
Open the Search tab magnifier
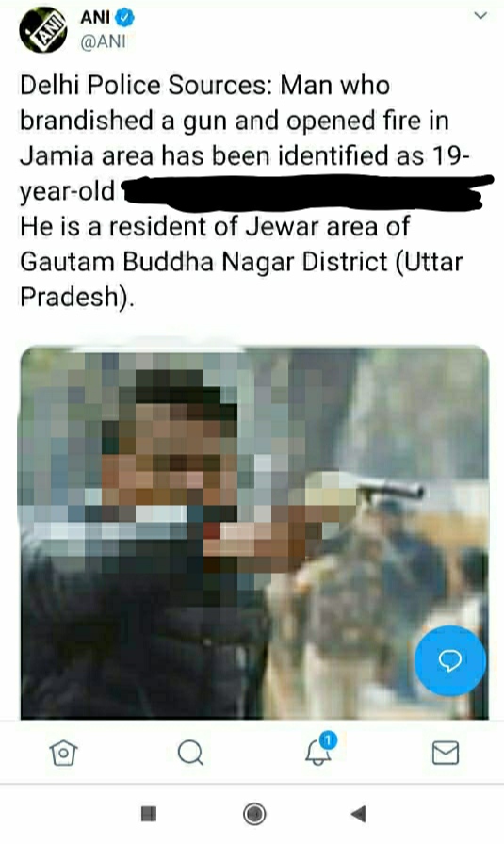[x=190, y=753]
